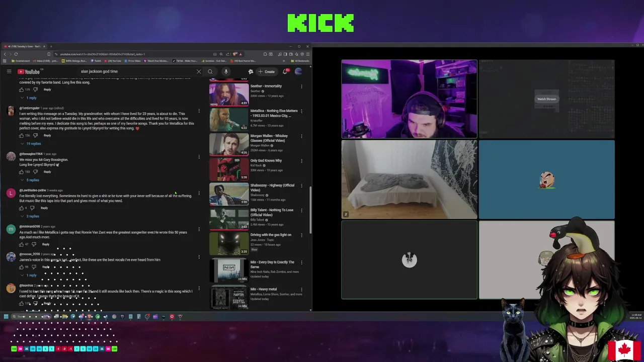Open Only God Knows Why video title

(x=266, y=161)
